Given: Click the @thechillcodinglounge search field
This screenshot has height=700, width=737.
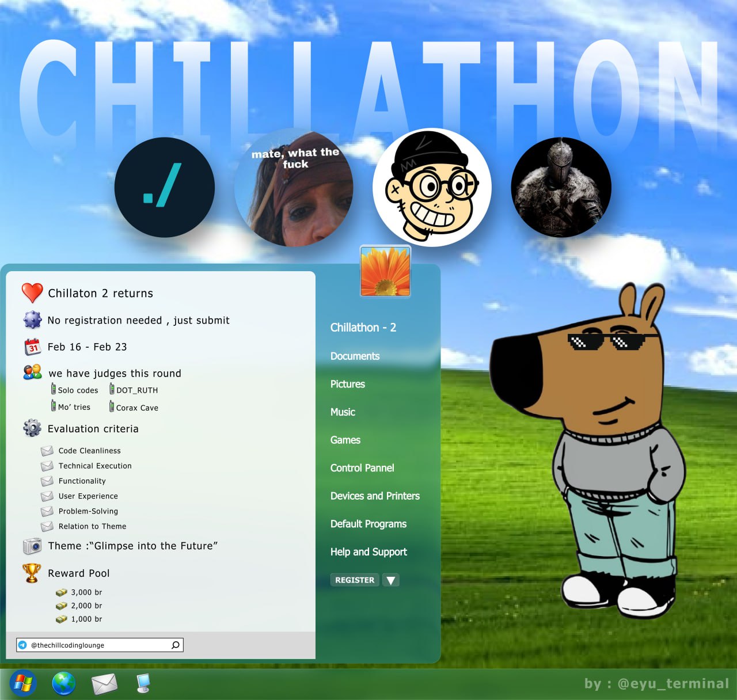Looking at the screenshot, I should [x=95, y=645].
